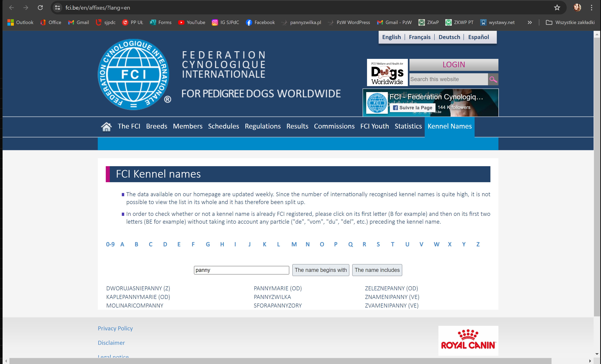Click the letter P kennel link
The width and height of the screenshot is (601, 364).
coord(336,244)
